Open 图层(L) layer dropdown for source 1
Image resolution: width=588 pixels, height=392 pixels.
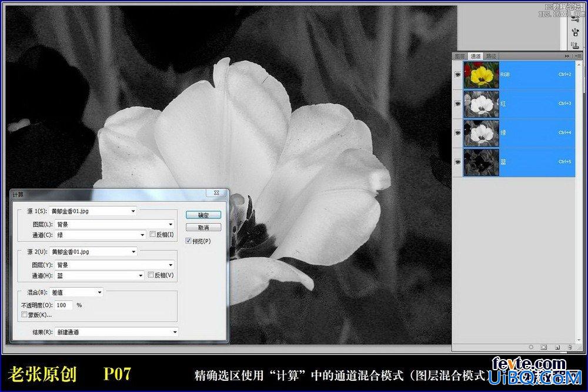tap(115, 224)
